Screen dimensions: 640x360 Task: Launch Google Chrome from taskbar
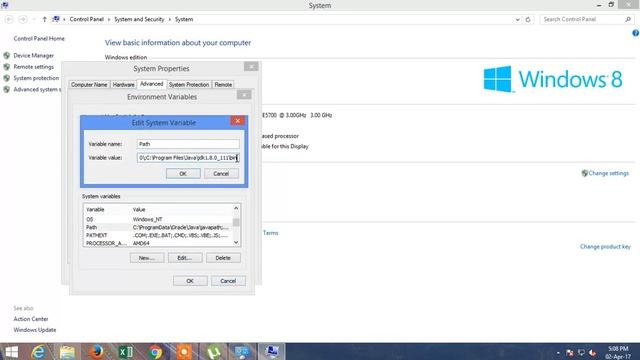coord(155,351)
